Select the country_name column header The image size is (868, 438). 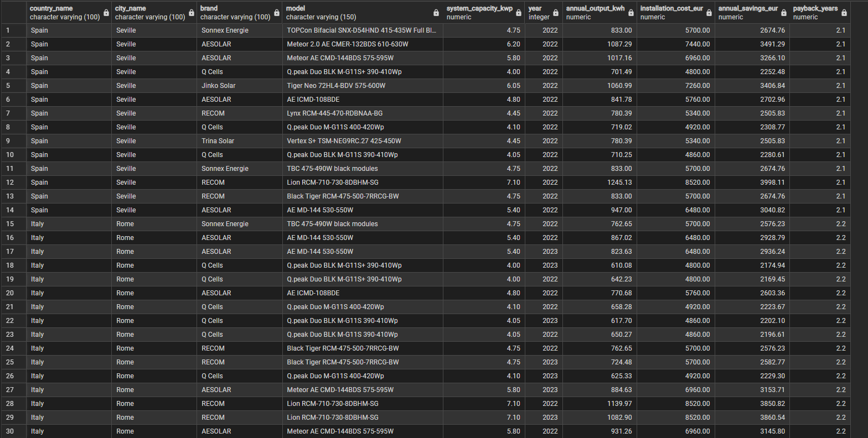69,13
